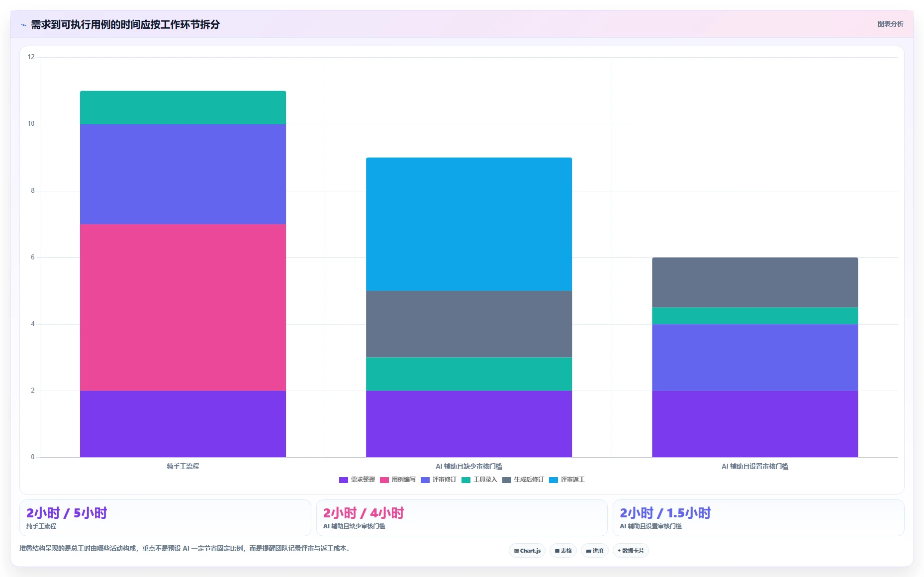Click the footnote text starting with 堆叠结构呈现
Image resolution: width=924 pixels, height=577 pixels.
[186, 548]
